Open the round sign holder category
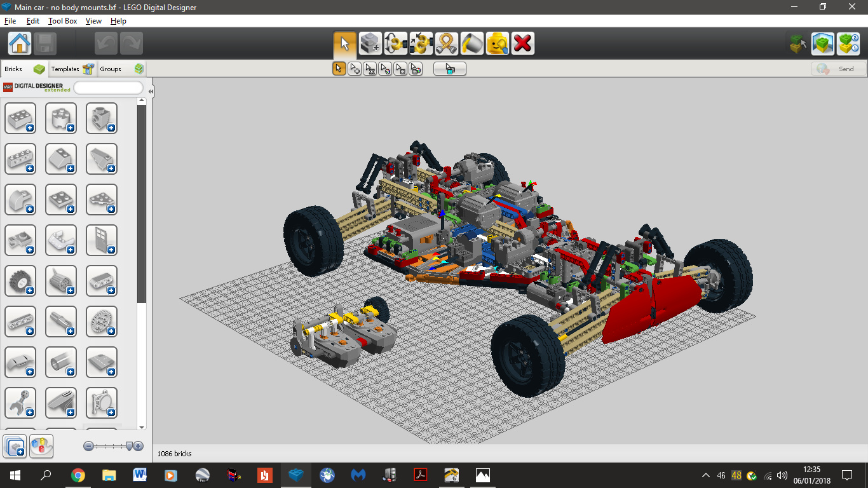This screenshot has width=868, height=488. tap(102, 403)
